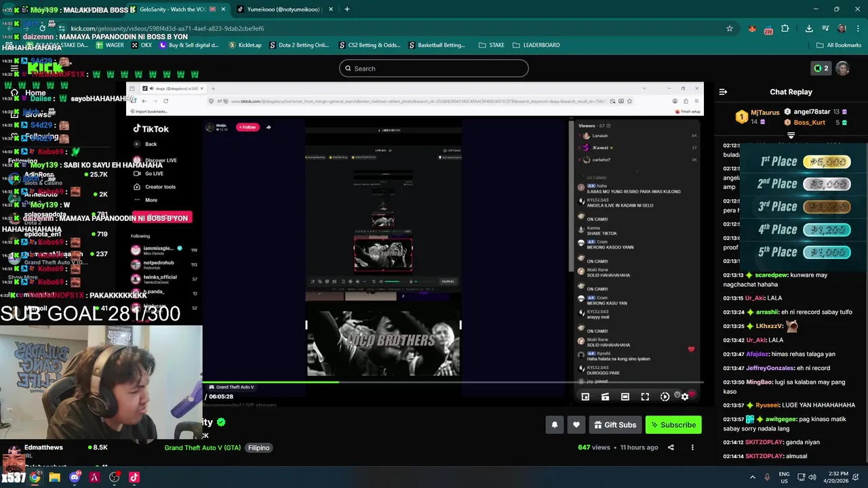
Task: Open a new browser tab with plus
Action: click(347, 9)
